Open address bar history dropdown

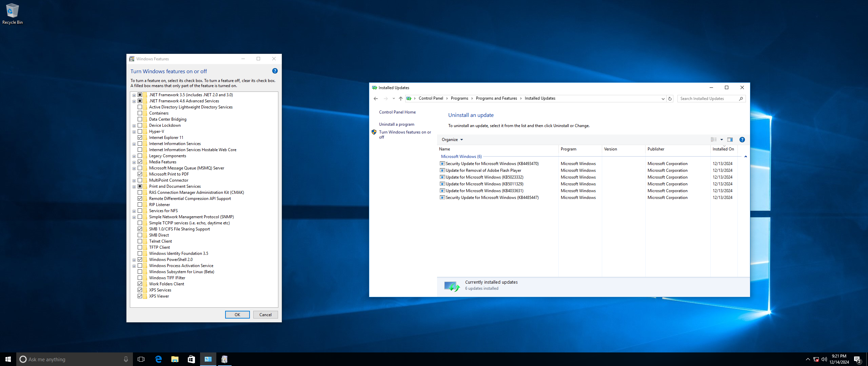[x=663, y=99]
